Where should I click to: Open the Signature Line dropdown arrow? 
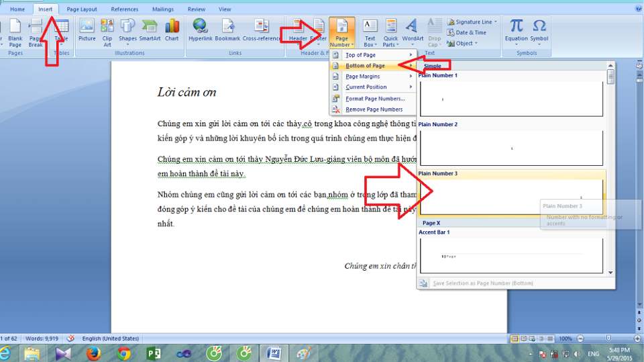pos(495,21)
